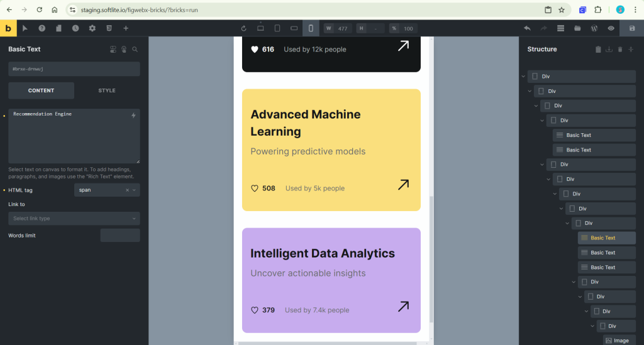Open the HTML tag span dropdown
The height and width of the screenshot is (345, 644).
(x=107, y=190)
